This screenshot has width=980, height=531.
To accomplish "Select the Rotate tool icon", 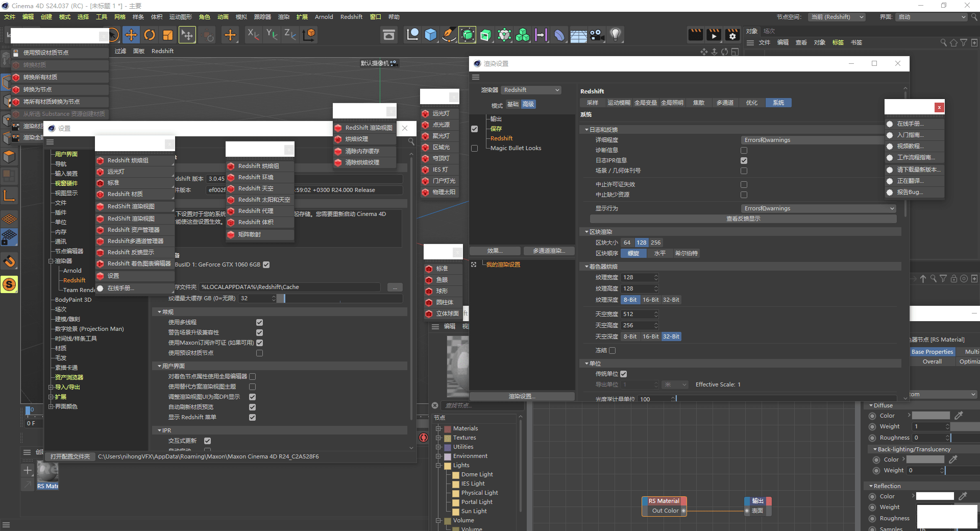I will tap(150, 35).
